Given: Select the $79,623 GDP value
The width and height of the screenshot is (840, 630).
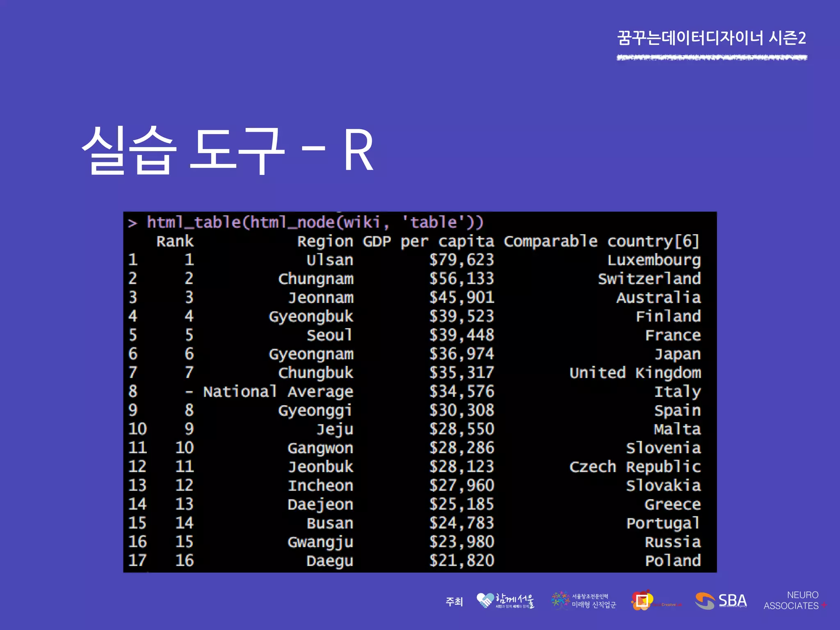Looking at the screenshot, I should coord(461,260).
